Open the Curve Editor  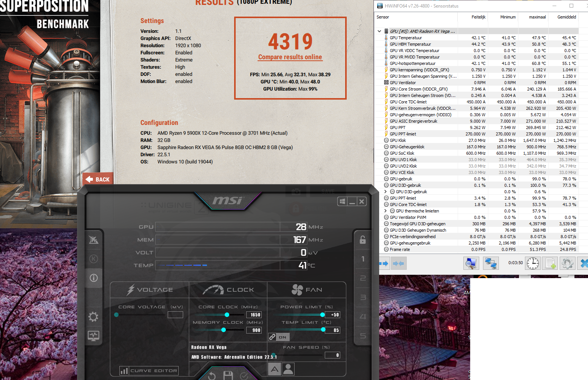149,371
